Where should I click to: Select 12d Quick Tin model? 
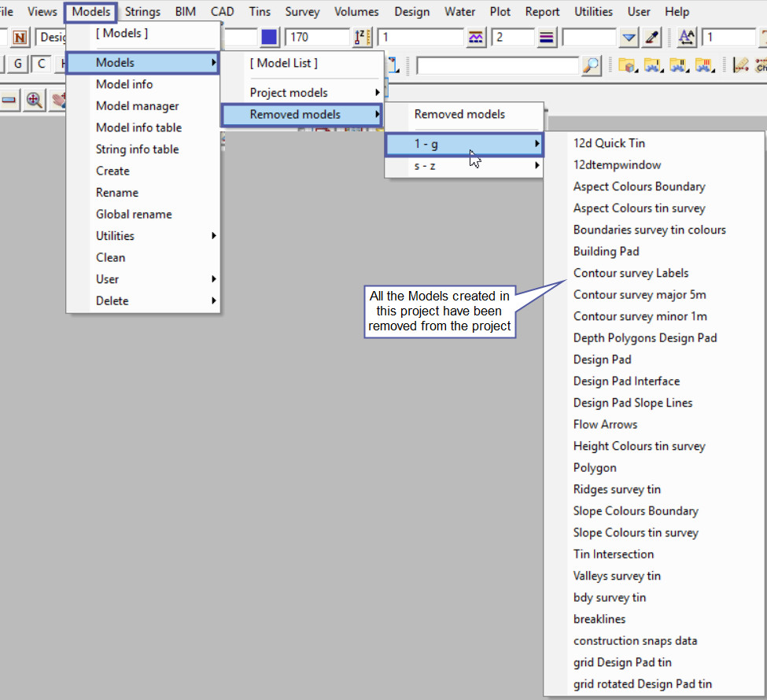(x=654, y=143)
